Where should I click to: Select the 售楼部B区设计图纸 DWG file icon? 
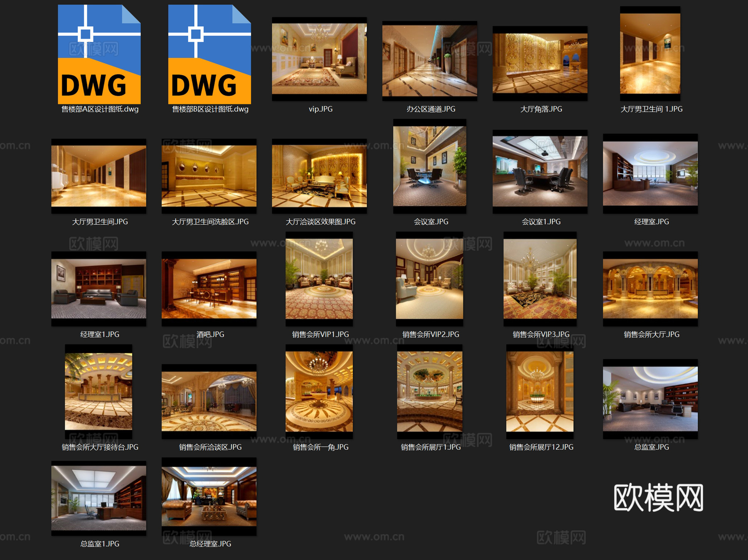click(209, 54)
